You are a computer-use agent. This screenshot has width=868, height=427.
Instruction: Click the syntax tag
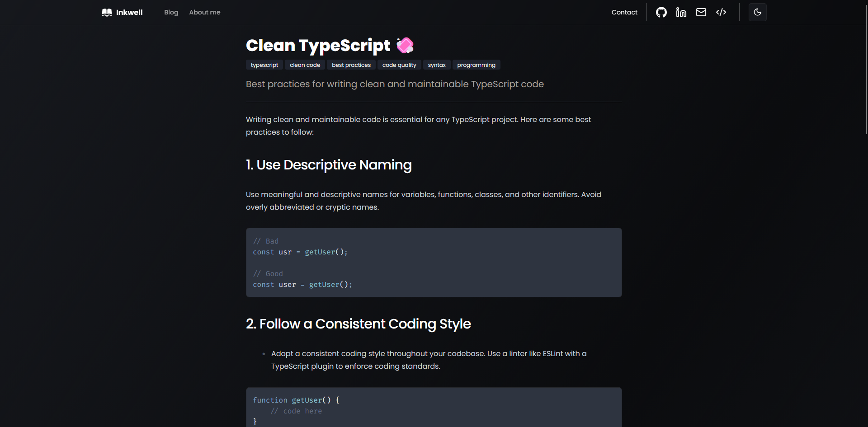tap(437, 65)
